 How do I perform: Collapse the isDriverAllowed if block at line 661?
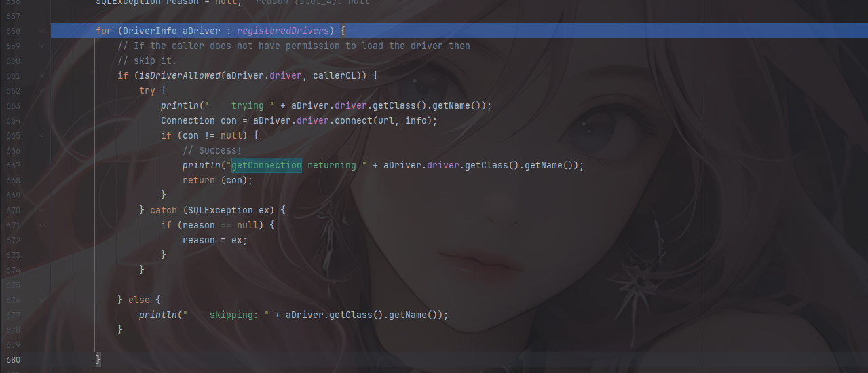point(42,76)
